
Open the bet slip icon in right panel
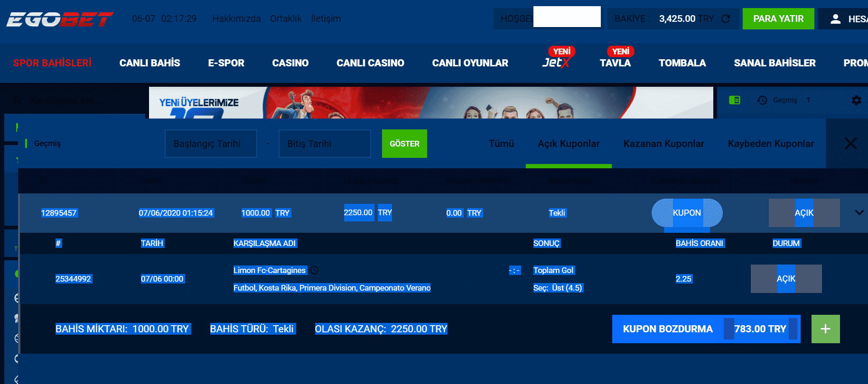735,100
